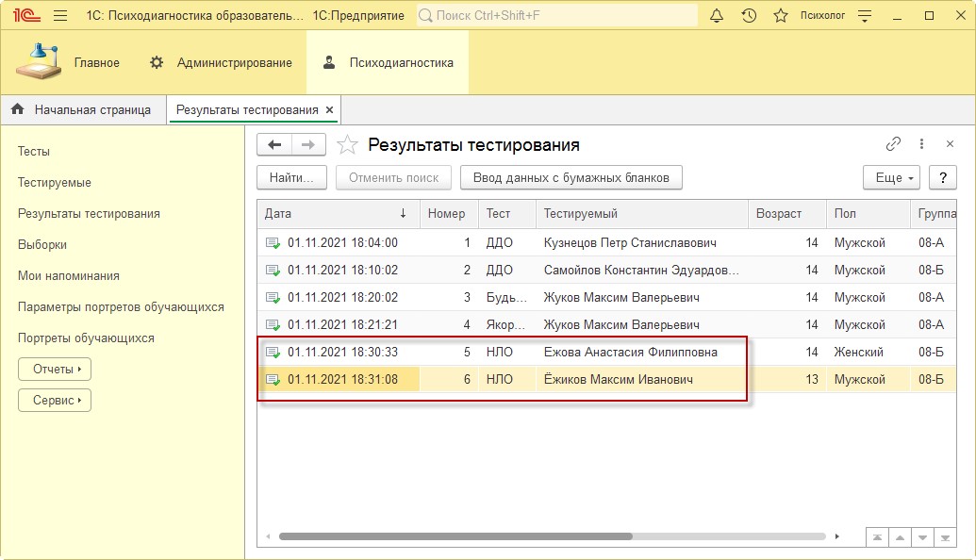976x560 pixels.
Task: Add Результаты тестирования to favorites star
Action: tap(348, 145)
